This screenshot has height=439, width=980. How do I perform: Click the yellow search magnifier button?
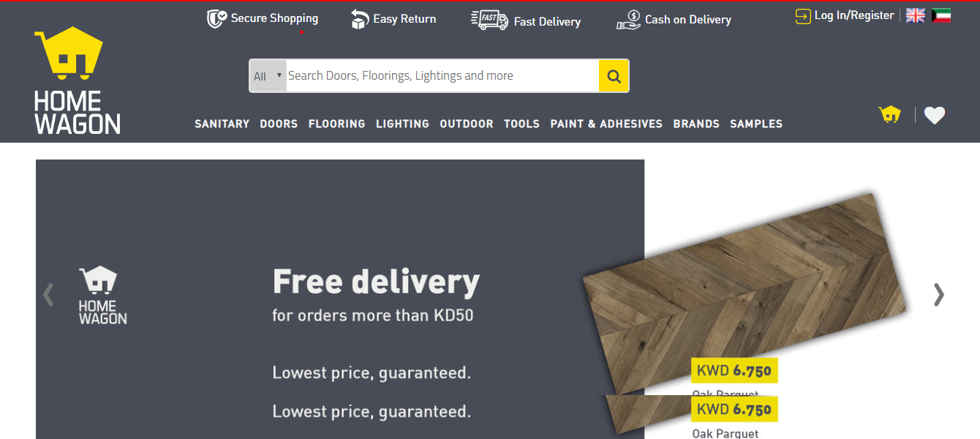click(x=614, y=76)
